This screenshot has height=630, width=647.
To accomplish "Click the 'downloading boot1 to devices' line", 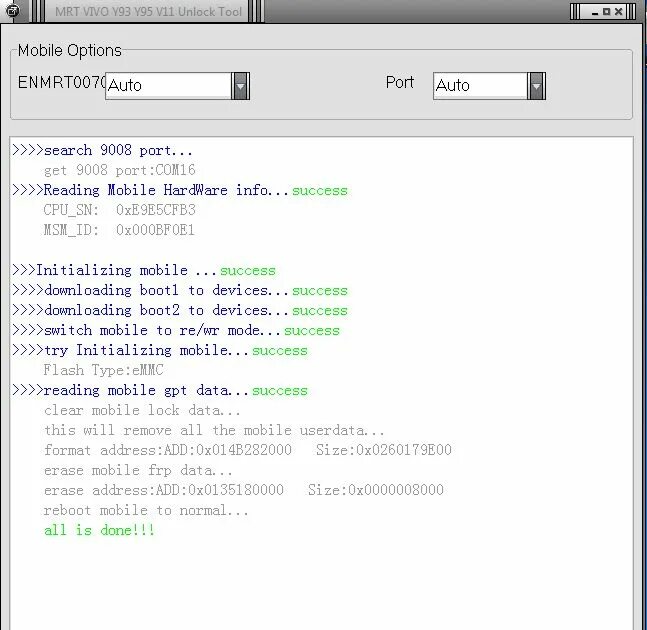I will 180,290.
